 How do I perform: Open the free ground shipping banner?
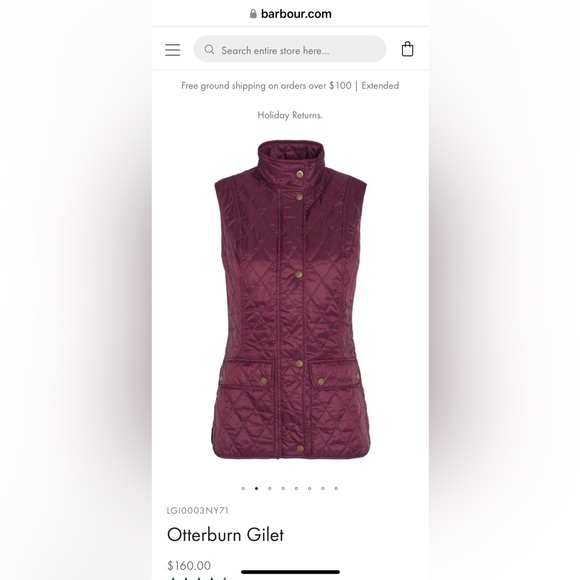290,86
